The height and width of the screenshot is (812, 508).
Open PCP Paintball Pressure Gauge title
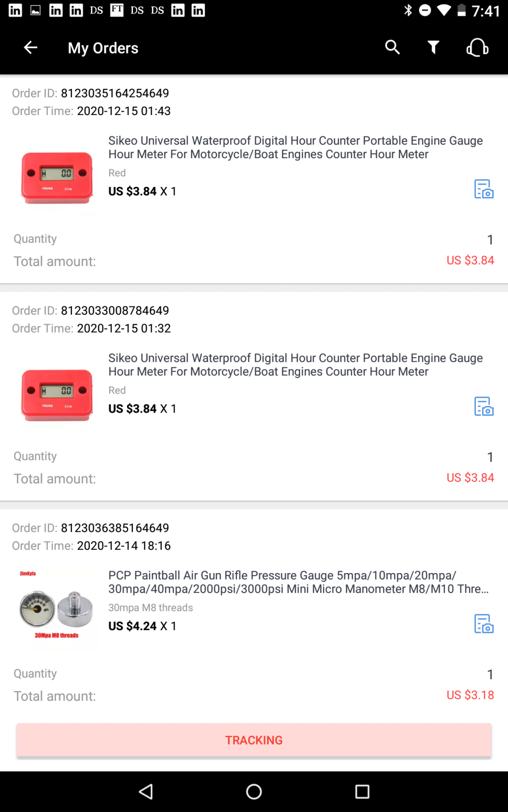(299, 582)
